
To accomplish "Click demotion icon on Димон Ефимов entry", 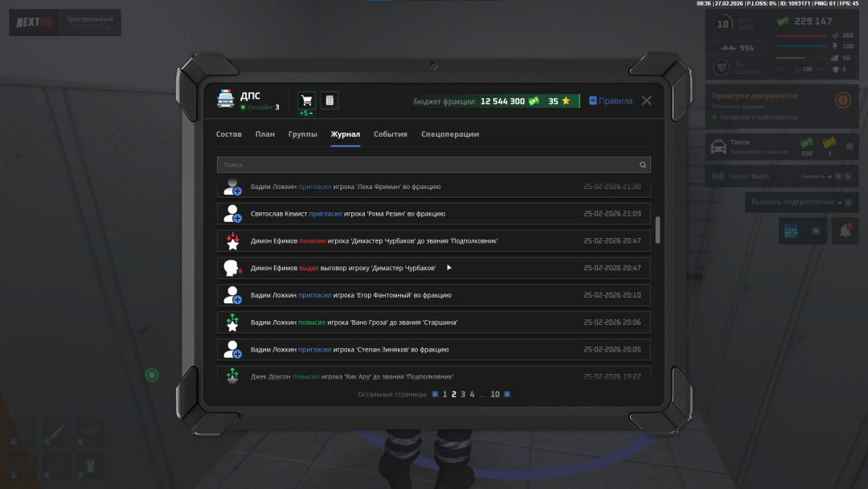I will click(x=232, y=240).
